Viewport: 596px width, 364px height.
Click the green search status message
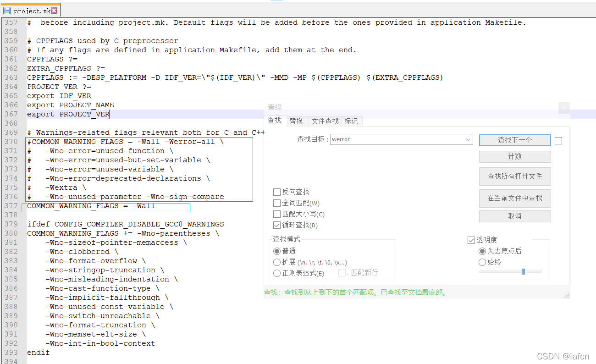pyautogui.click(x=355, y=292)
